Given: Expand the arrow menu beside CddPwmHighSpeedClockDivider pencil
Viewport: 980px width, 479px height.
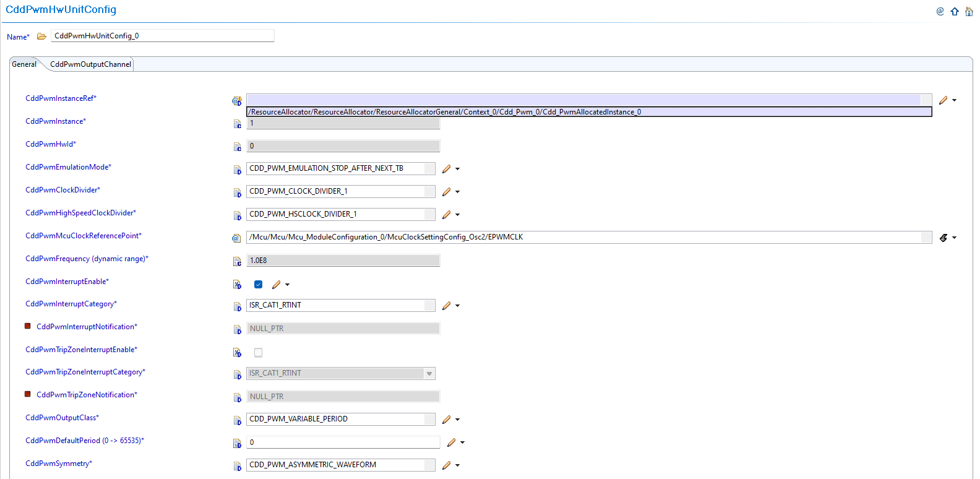Looking at the screenshot, I should point(458,215).
